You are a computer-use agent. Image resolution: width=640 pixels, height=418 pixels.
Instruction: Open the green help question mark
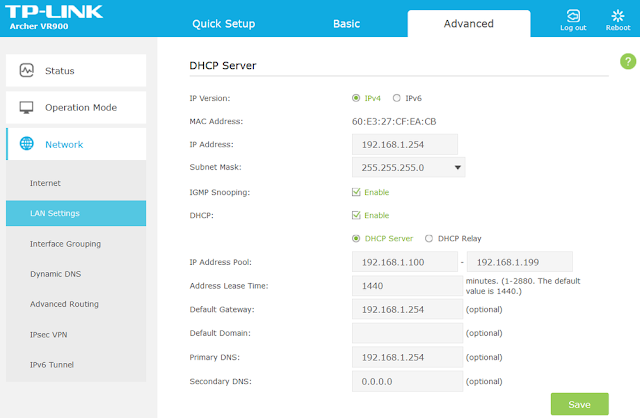(x=628, y=62)
